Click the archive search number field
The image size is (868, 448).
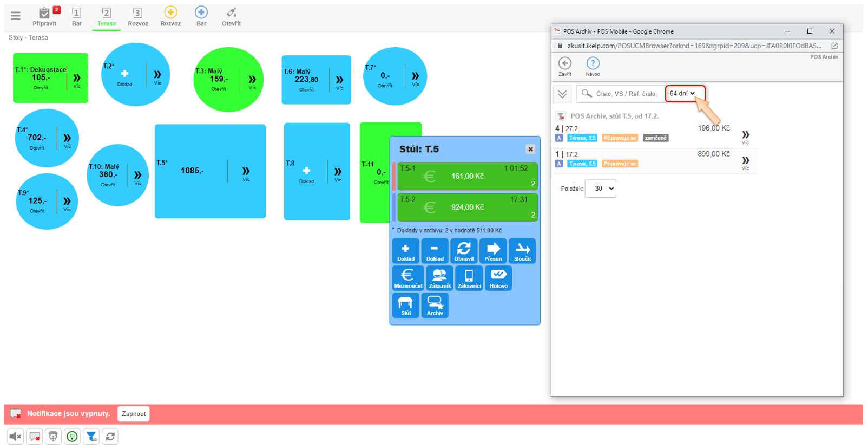tap(626, 94)
